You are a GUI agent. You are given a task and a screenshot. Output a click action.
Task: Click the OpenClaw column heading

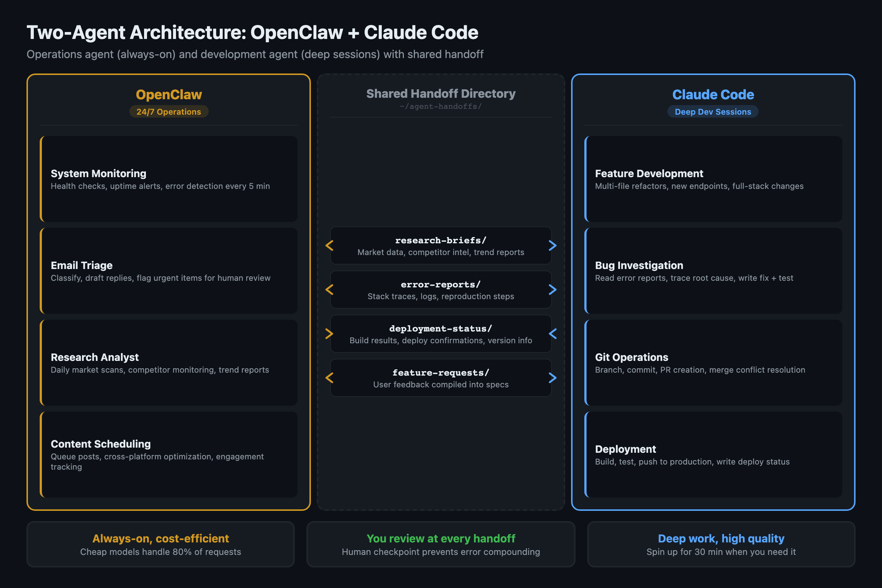point(169,94)
